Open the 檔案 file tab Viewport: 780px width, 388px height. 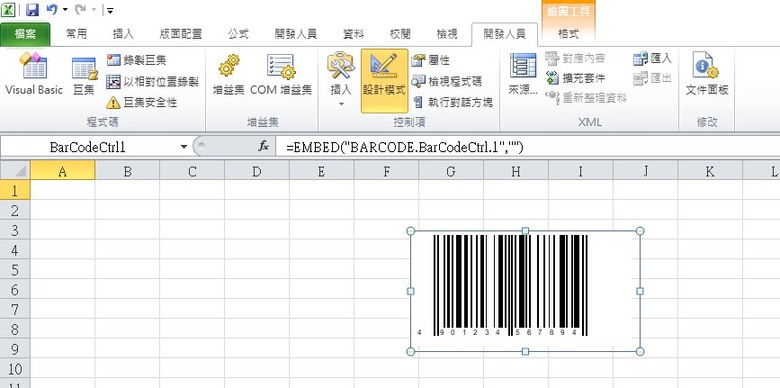click(26, 34)
